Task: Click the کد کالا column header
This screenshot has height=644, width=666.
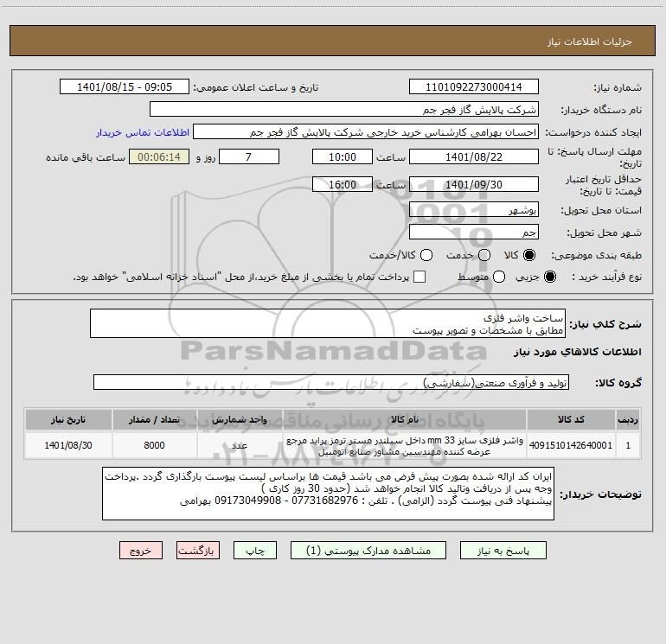Action: coord(571,419)
